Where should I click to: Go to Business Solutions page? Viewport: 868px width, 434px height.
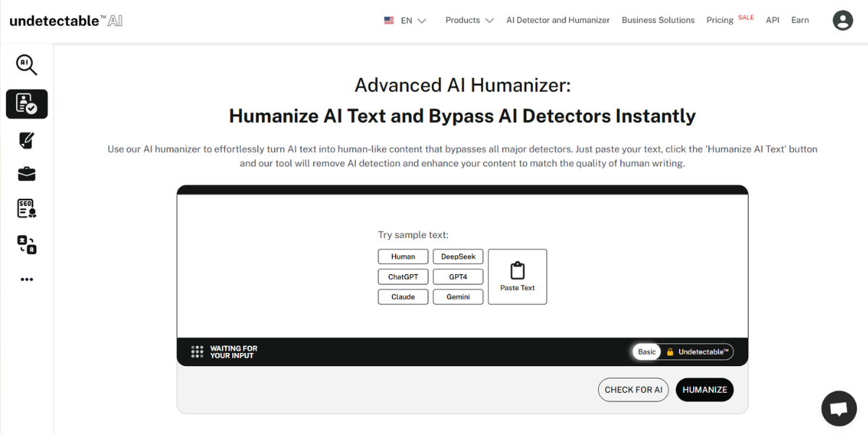pyautogui.click(x=658, y=20)
